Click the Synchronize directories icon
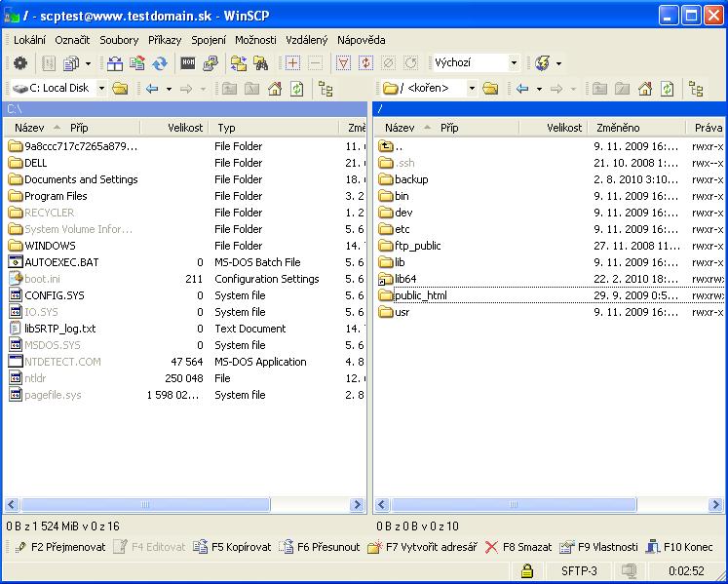The width and height of the screenshot is (728, 584). (x=137, y=63)
